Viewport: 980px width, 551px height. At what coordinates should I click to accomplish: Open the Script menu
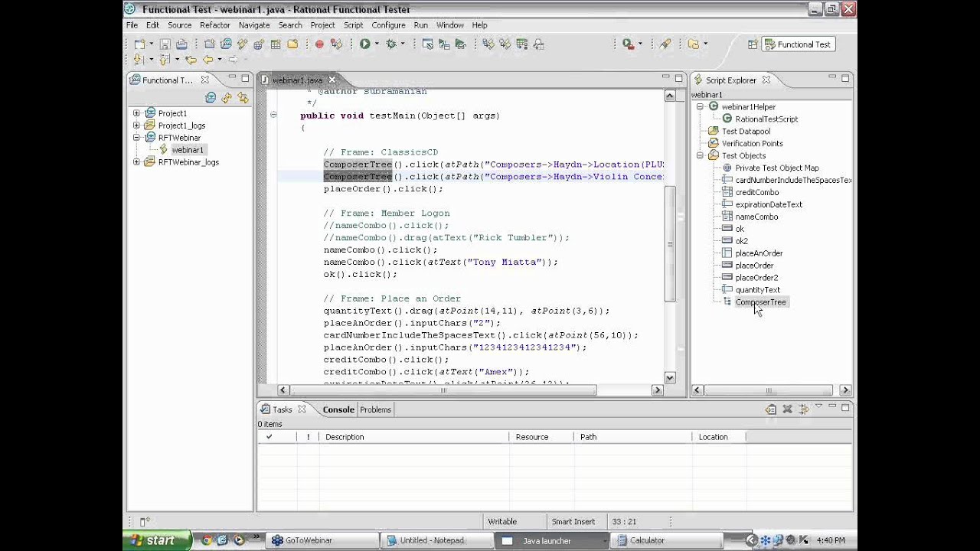tap(353, 25)
